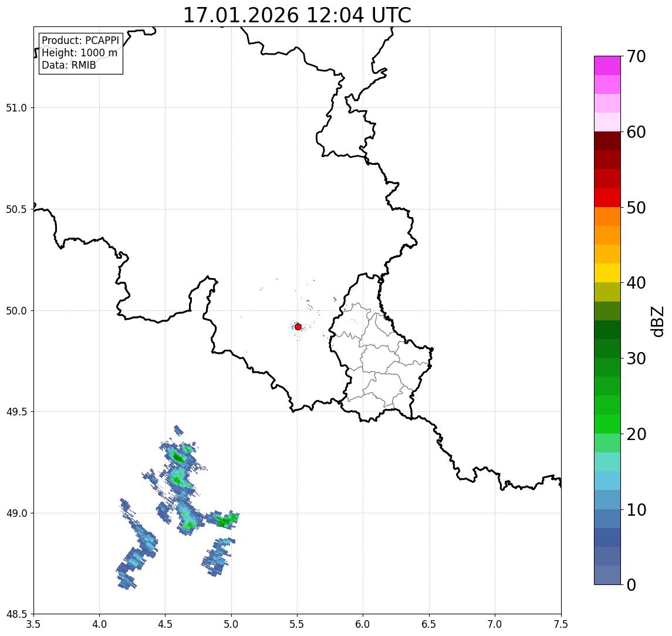The image size is (672, 636).
Task: Click latitude axis label 50.5
Action: [16, 209]
